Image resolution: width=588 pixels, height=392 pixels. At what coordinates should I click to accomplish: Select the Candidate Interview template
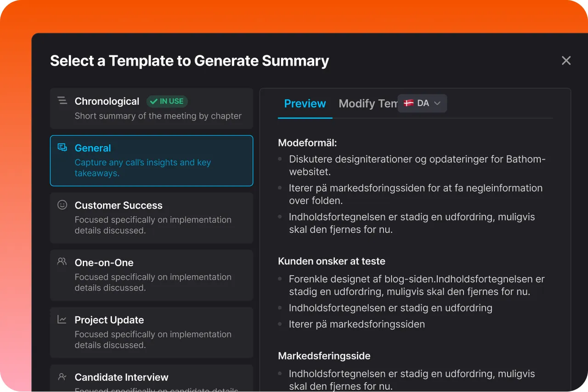pyautogui.click(x=152, y=378)
